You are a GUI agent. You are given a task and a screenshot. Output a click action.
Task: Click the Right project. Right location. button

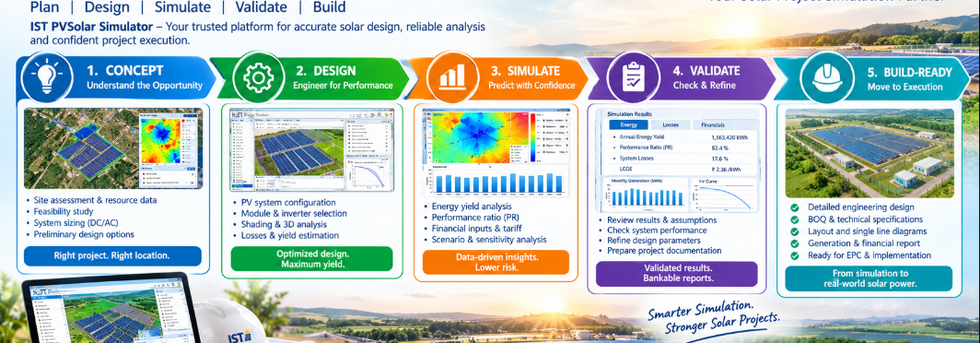112,256
